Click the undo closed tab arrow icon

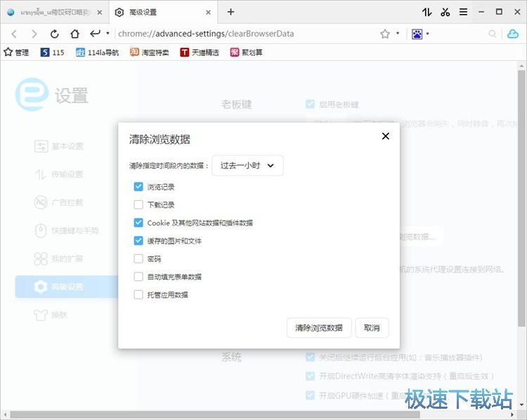[95, 33]
